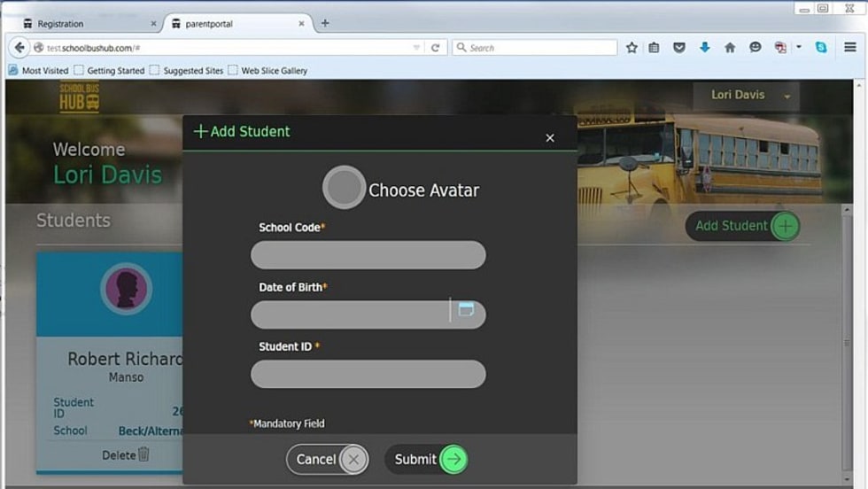Open the Pocket icon in toolbar
868x489 pixels.
(x=679, y=48)
